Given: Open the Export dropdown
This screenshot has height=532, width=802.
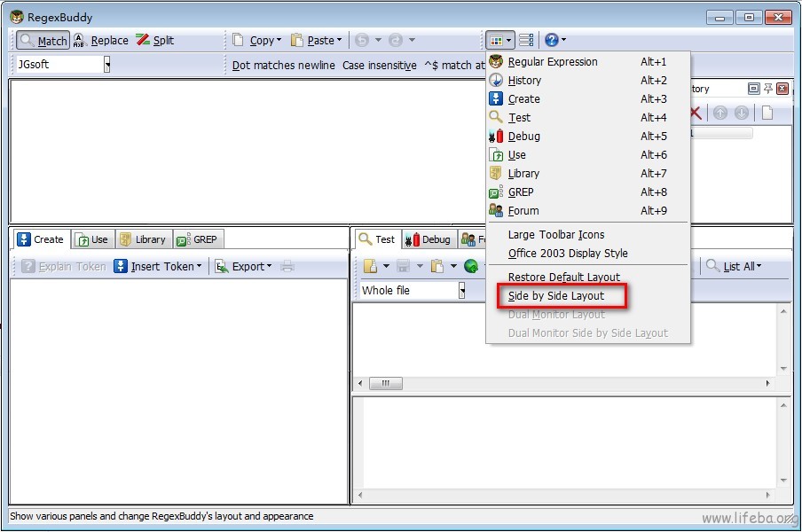Looking at the screenshot, I should (243, 266).
